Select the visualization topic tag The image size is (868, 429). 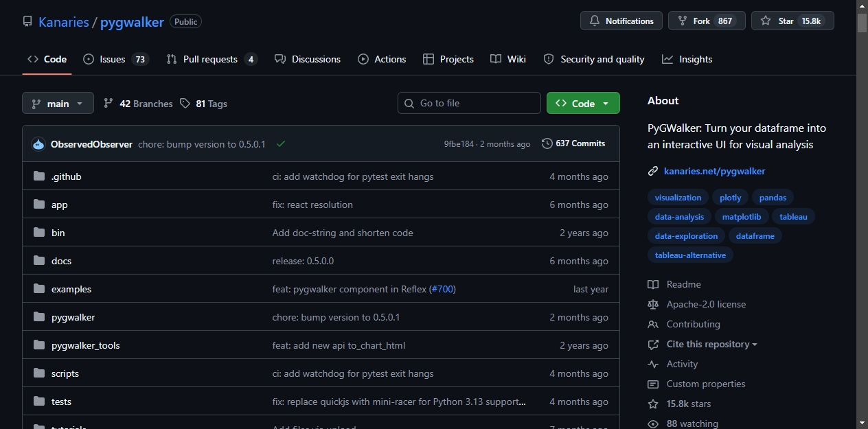point(678,198)
